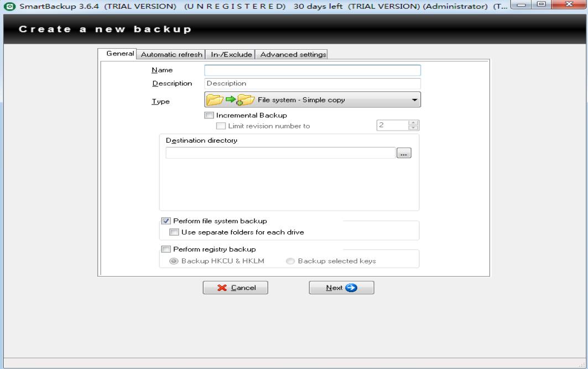This screenshot has height=369, width=588.
Task: Click the Name input field
Action: 313,70
